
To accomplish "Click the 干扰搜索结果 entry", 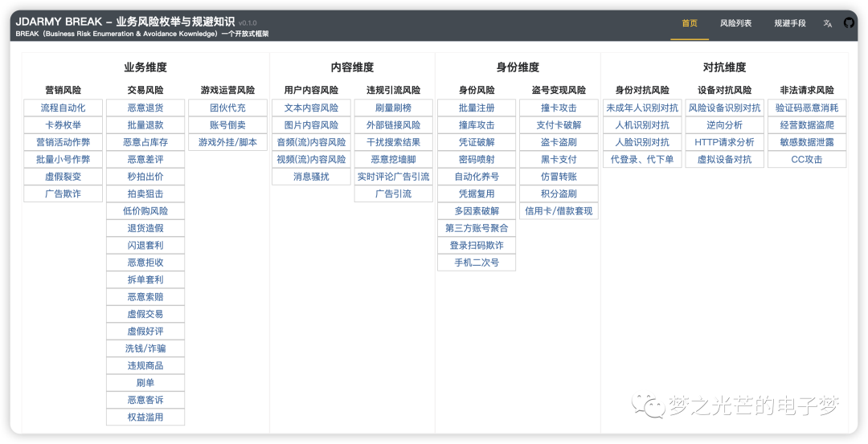I will pyautogui.click(x=393, y=142).
